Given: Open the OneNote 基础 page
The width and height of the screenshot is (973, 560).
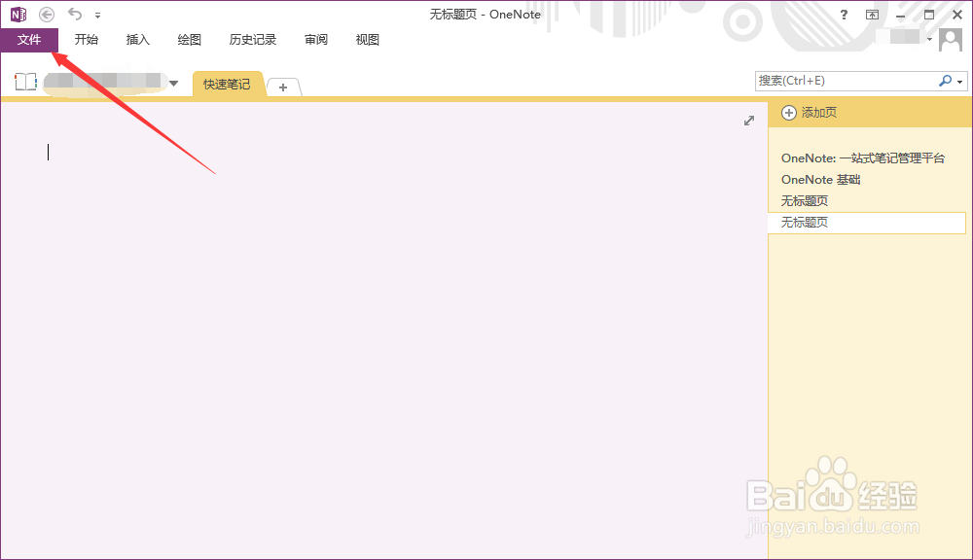Looking at the screenshot, I should click(x=820, y=180).
